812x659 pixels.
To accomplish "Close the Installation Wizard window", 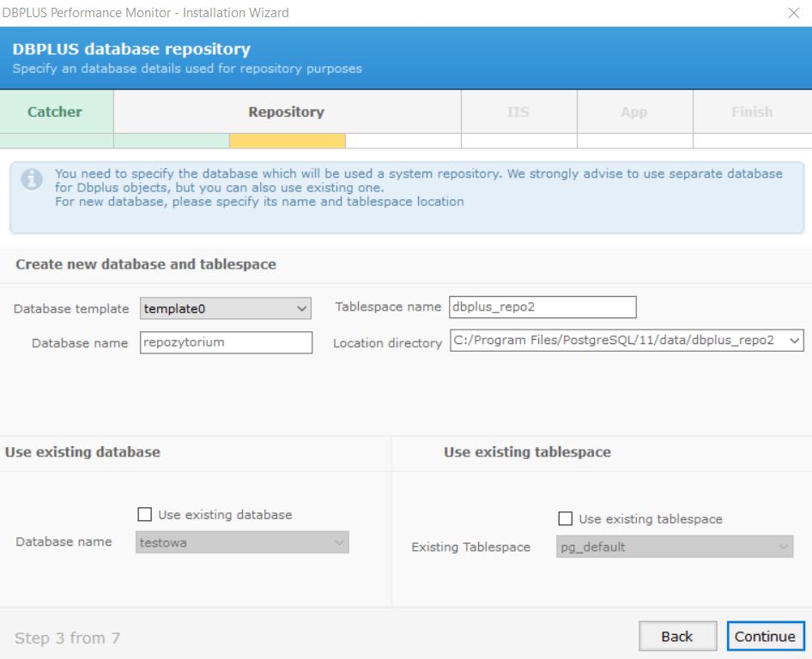I will (793, 12).
